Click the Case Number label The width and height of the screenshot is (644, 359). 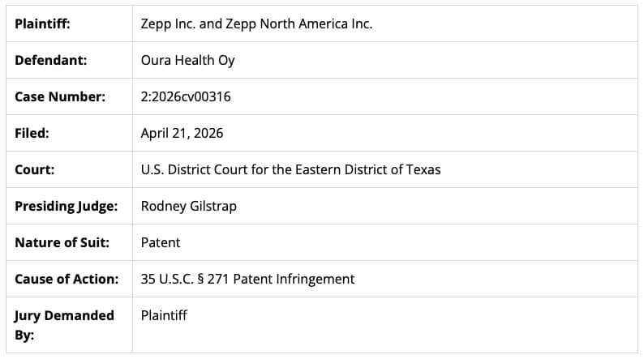[x=60, y=96]
